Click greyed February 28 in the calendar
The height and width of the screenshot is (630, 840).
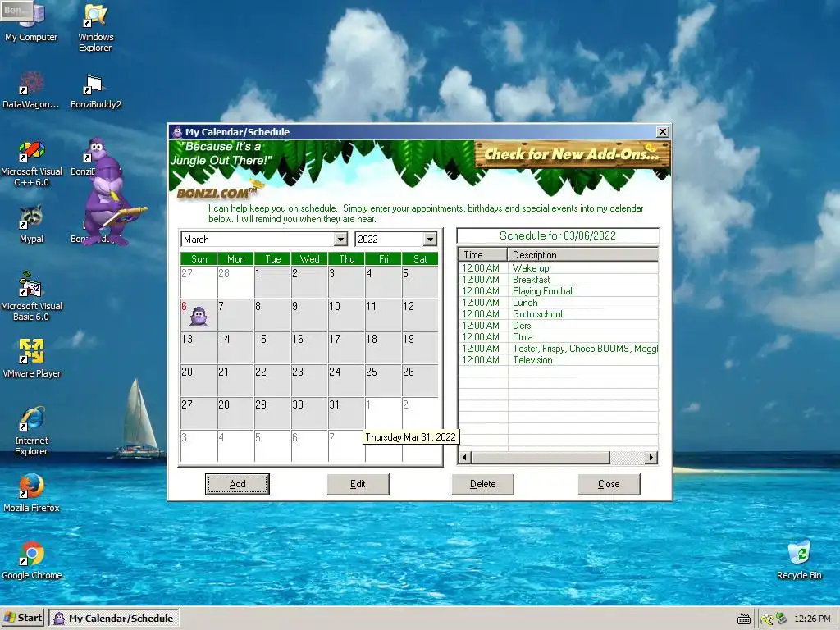pos(235,282)
